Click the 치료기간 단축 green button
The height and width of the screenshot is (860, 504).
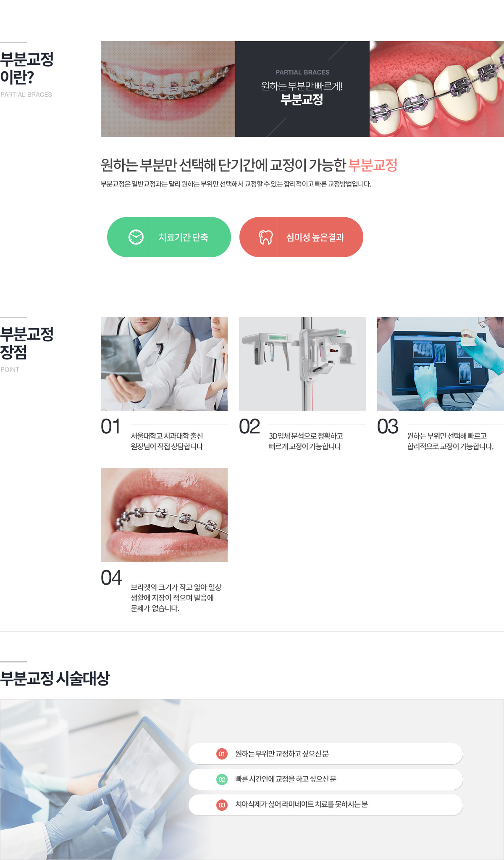coord(169,237)
